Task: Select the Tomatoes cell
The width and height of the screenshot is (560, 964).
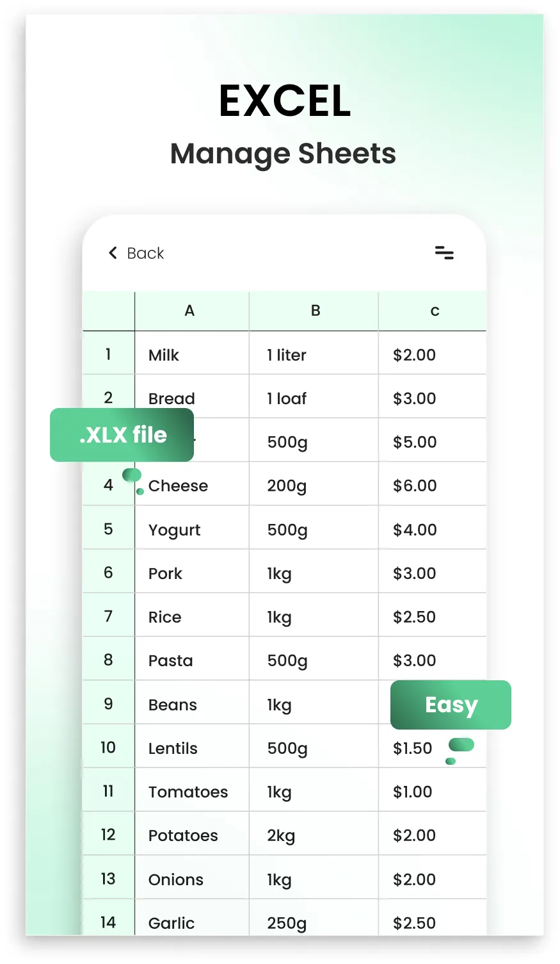Action: point(191,790)
